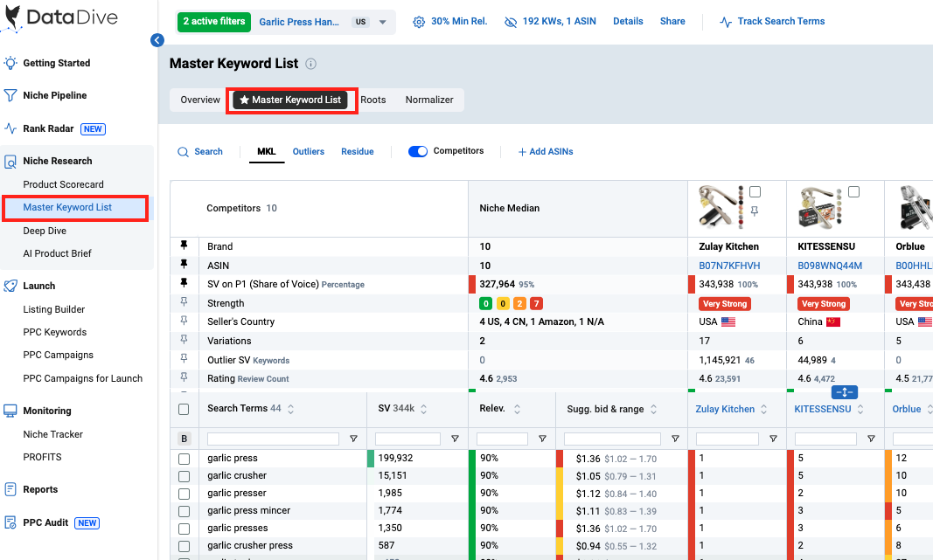Check the 'garlic crusher' row checkbox

[184, 476]
